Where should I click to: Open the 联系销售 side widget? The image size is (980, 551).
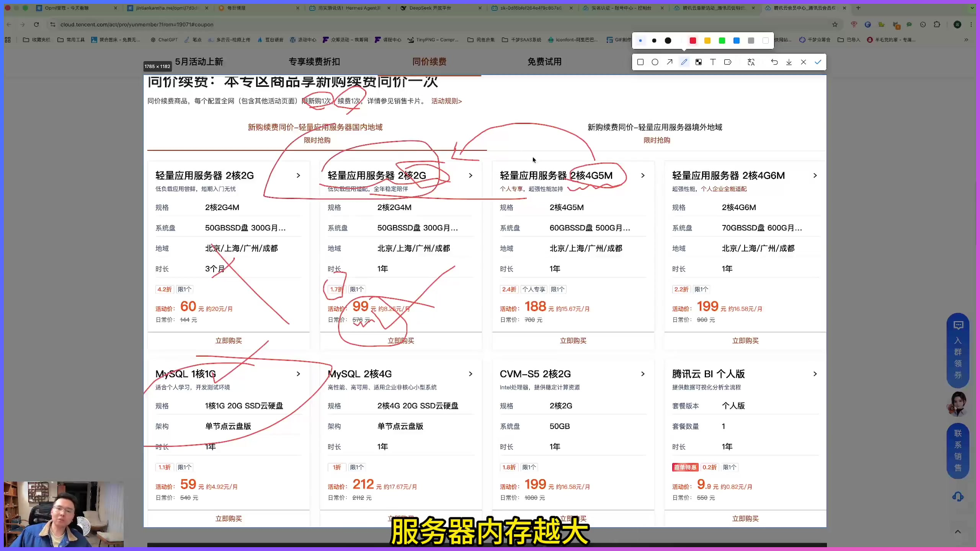(958, 451)
